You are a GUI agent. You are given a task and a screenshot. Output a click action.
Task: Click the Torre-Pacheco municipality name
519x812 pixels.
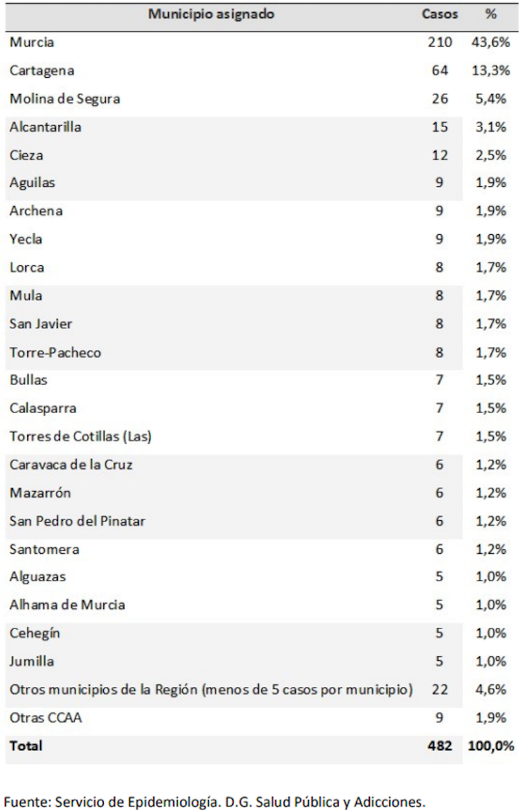click(x=55, y=353)
